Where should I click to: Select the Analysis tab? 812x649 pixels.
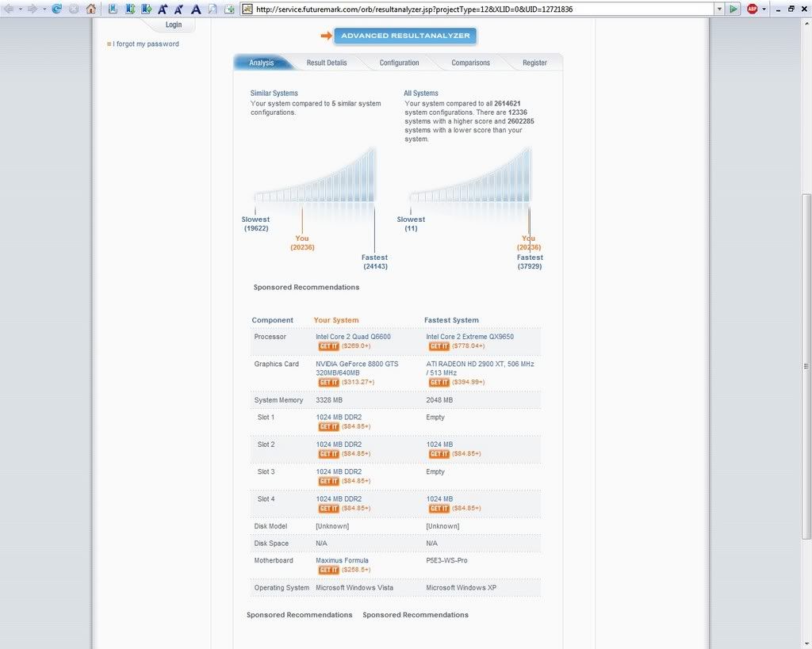[x=262, y=63]
